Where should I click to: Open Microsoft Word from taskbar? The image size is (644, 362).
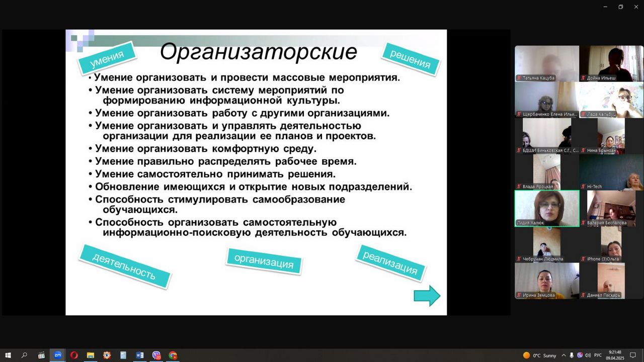click(140, 355)
